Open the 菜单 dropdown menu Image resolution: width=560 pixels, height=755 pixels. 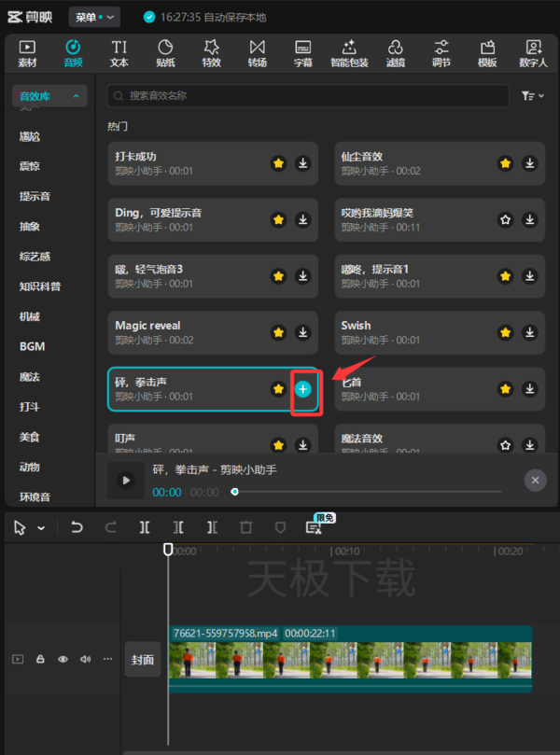pyautogui.click(x=94, y=18)
